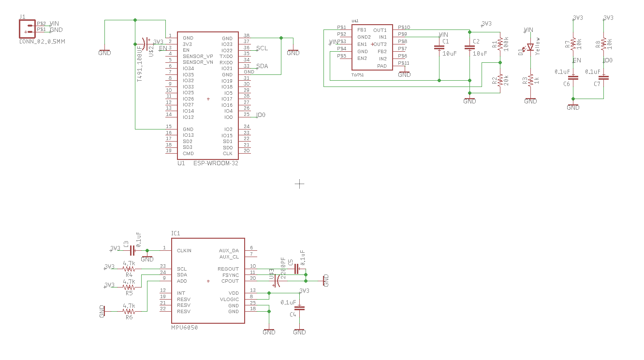Click capacitor C6 symbol
Image resolution: width=644 pixels, height=360 pixels.
click(573, 77)
